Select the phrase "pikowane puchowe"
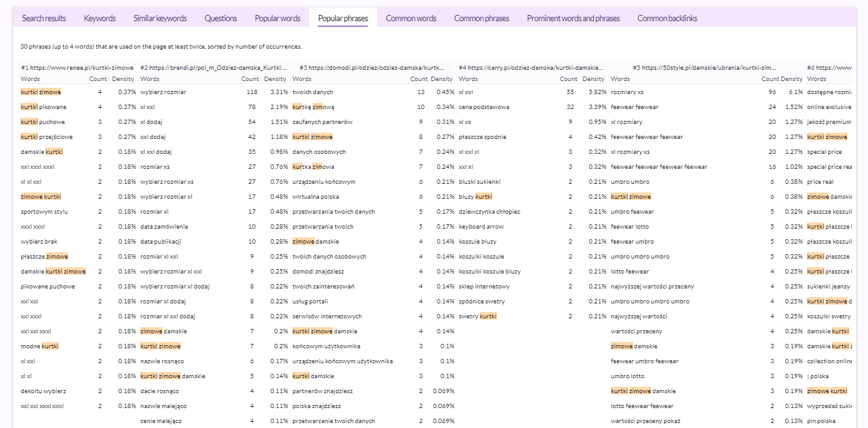The image size is (868, 428). pyautogui.click(x=47, y=287)
